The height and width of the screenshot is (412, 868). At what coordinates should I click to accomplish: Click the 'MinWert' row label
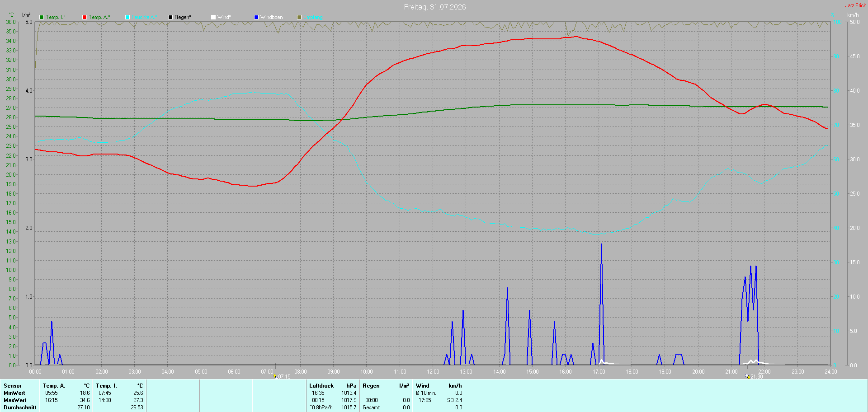coord(14,393)
